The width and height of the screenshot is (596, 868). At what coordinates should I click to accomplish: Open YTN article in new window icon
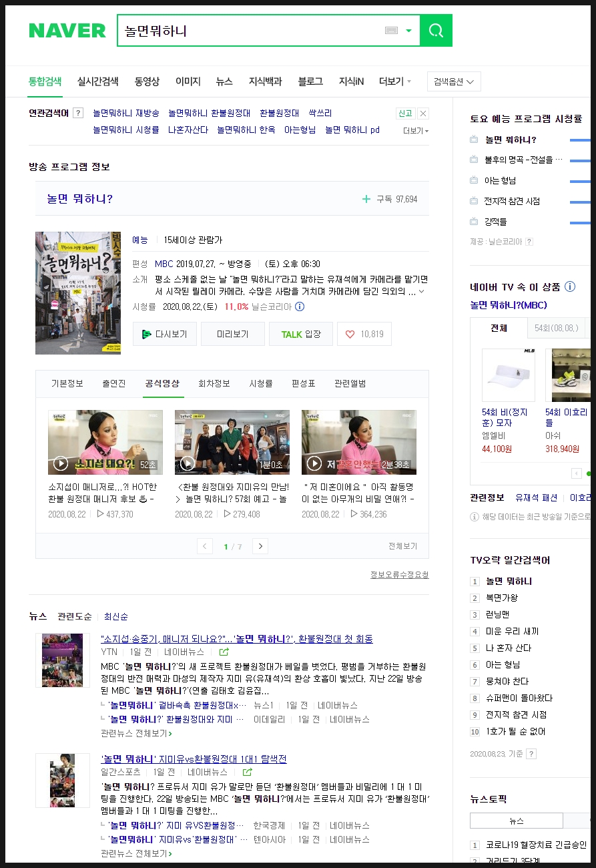(x=224, y=652)
